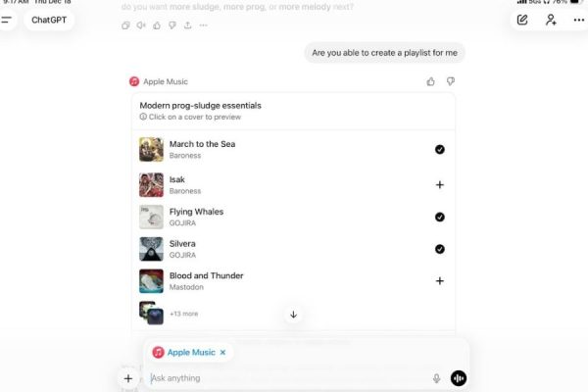Open the sidebar menu icon
The width and height of the screenshot is (588, 392).
pyautogui.click(x=6, y=20)
